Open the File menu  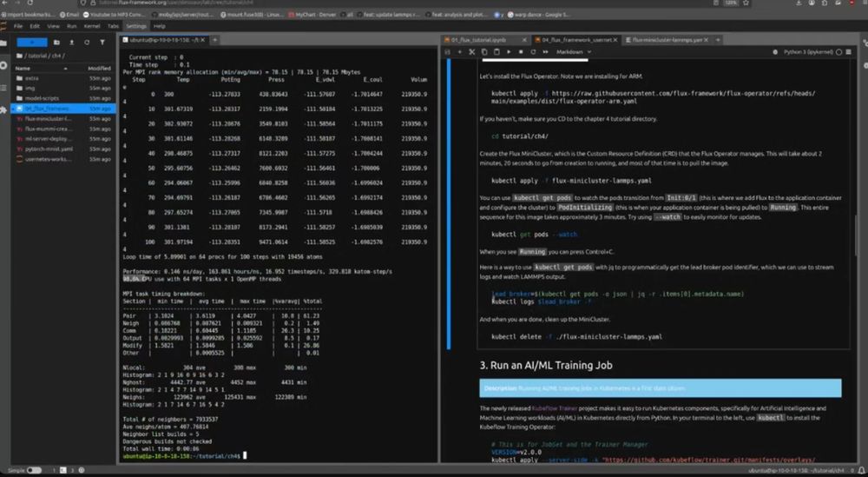pos(18,26)
